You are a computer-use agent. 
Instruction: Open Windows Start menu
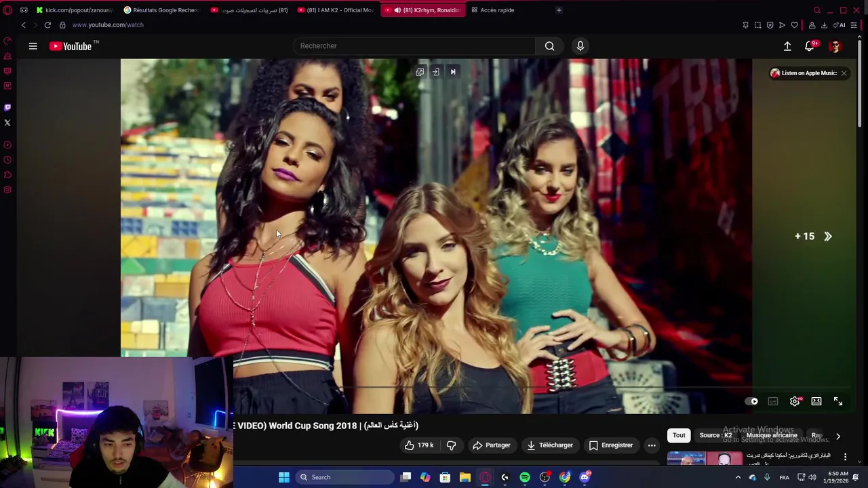pos(284,477)
